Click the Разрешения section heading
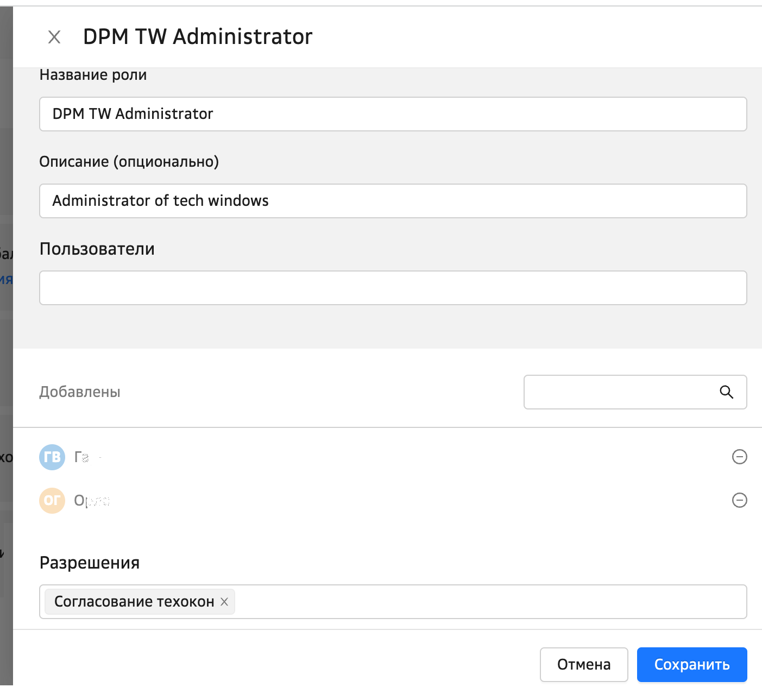This screenshot has width=762, height=700. click(90, 563)
